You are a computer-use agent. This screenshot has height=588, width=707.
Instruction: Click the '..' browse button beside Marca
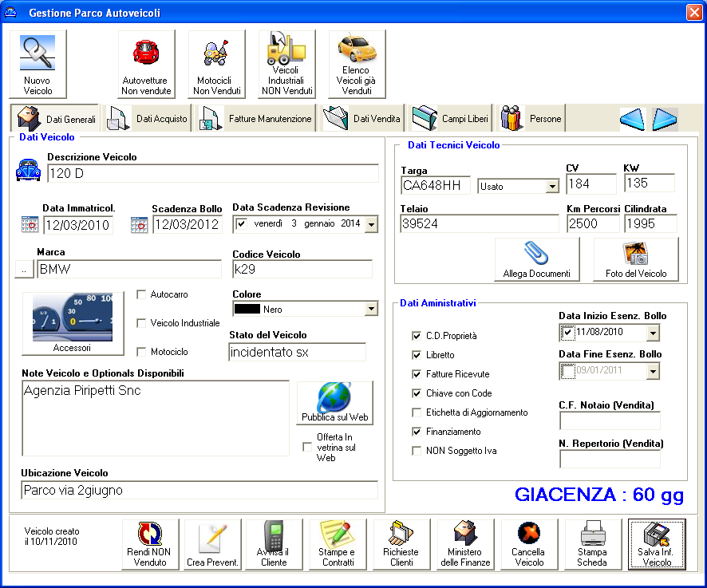coord(25,270)
